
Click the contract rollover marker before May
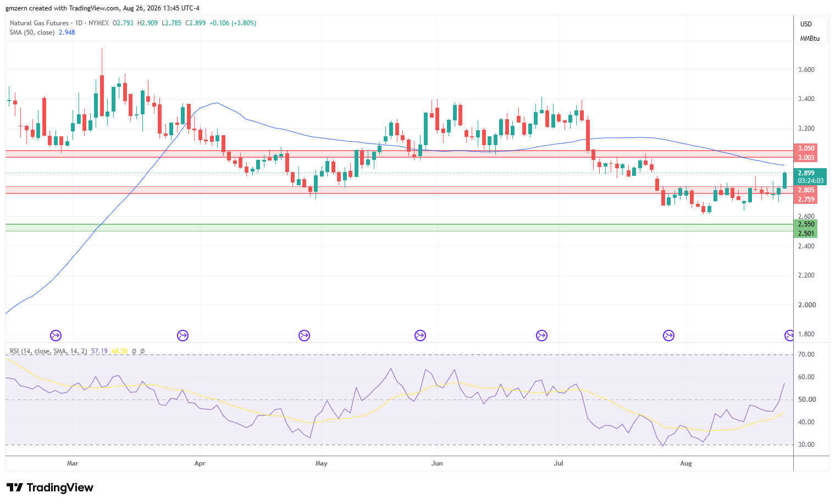pos(304,335)
